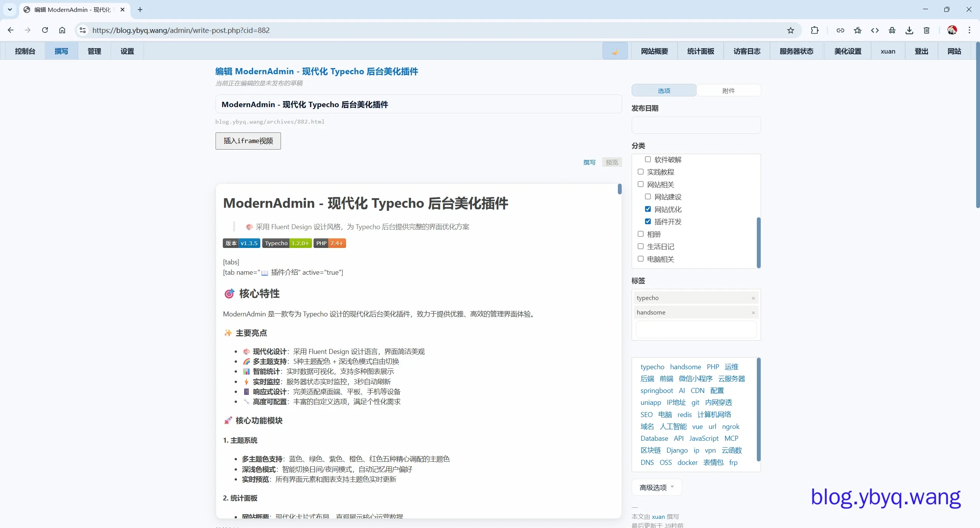Screen dimensions: 980x528
Task: Open 访客日志 in the top navigation
Action: pyautogui.click(x=747, y=51)
